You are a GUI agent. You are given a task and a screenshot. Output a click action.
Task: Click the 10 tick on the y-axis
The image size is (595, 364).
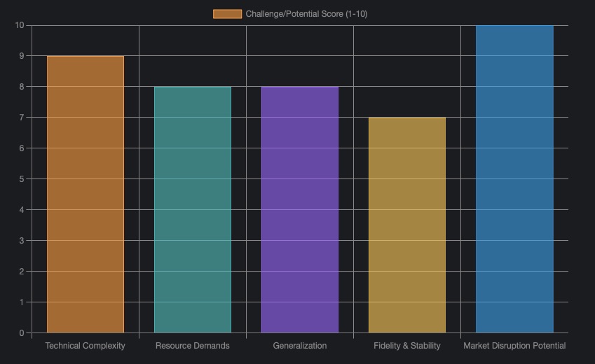pos(20,25)
